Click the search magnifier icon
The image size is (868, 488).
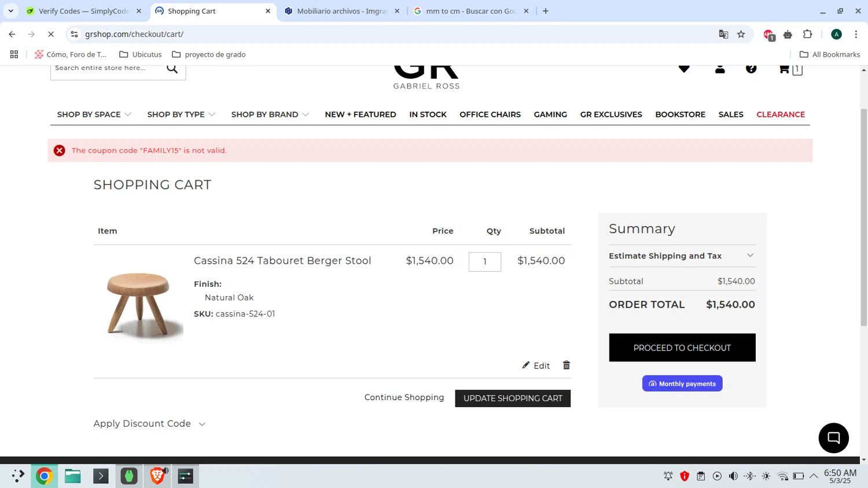pyautogui.click(x=172, y=69)
